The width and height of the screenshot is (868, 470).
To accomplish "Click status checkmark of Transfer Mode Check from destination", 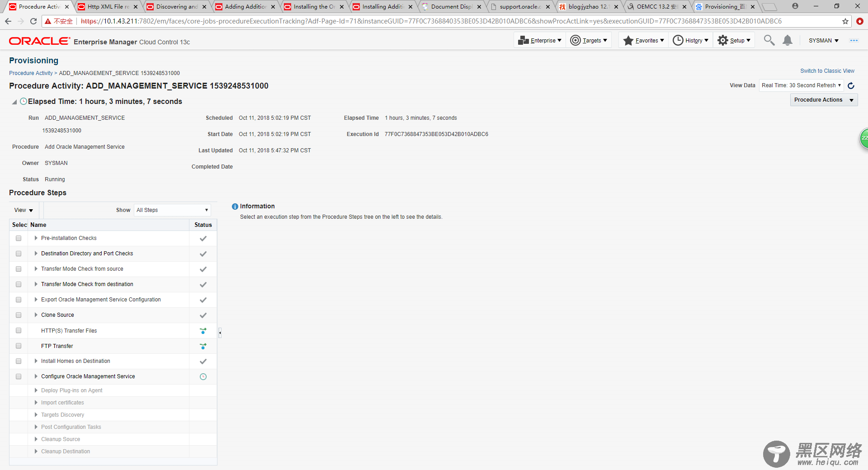I will [x=203, y=285].
